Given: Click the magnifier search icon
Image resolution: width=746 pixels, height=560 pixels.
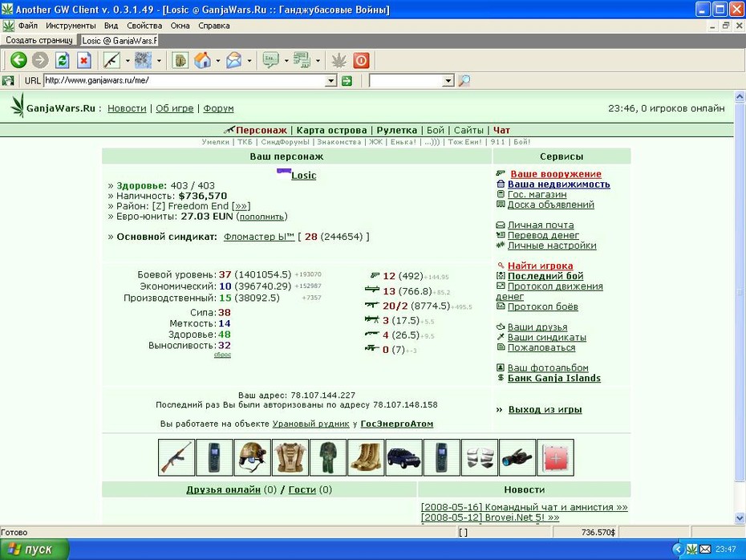Looking at the screenshot, I should 464,80.
